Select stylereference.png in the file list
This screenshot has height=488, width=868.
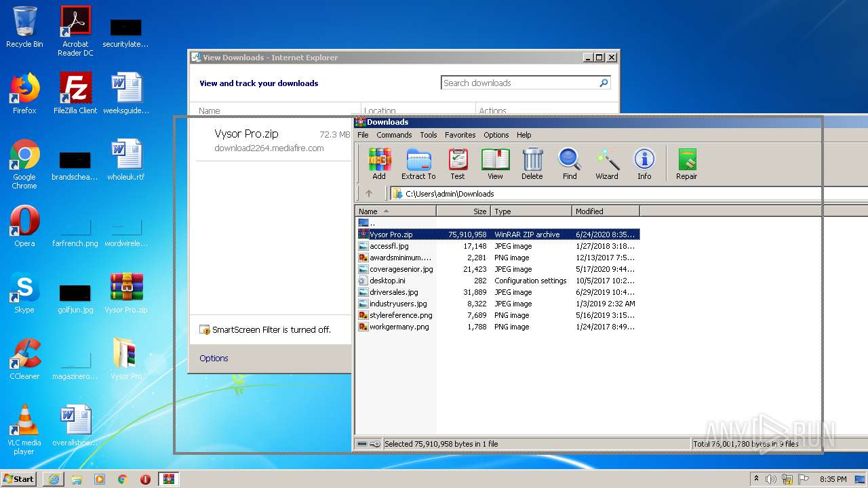(x=498, y=315)
